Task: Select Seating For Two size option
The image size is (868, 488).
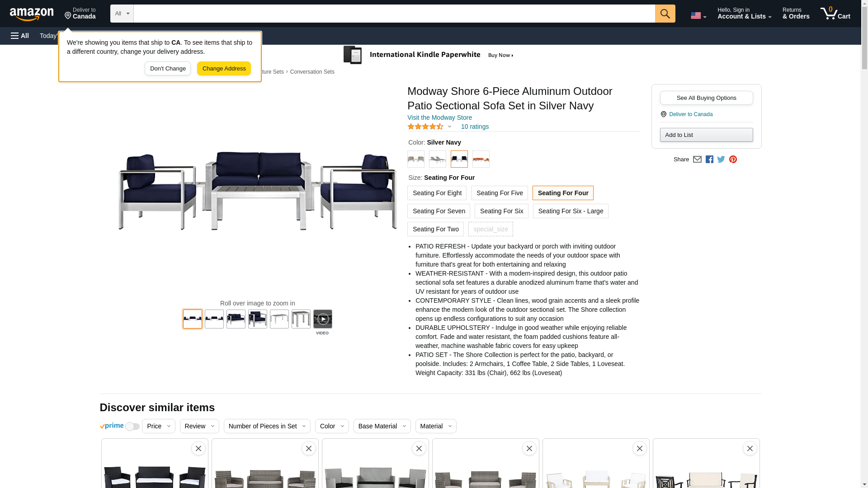Action: coord(435,229)
